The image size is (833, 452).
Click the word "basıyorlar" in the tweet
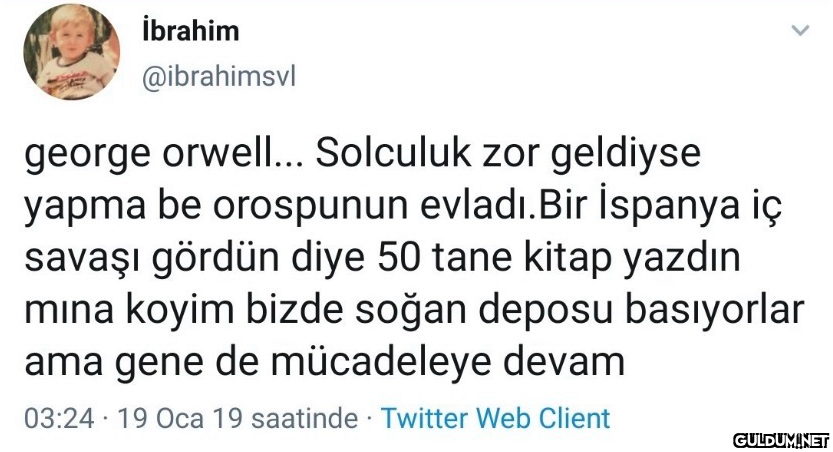pyautogui.click(x=717, y=310)
